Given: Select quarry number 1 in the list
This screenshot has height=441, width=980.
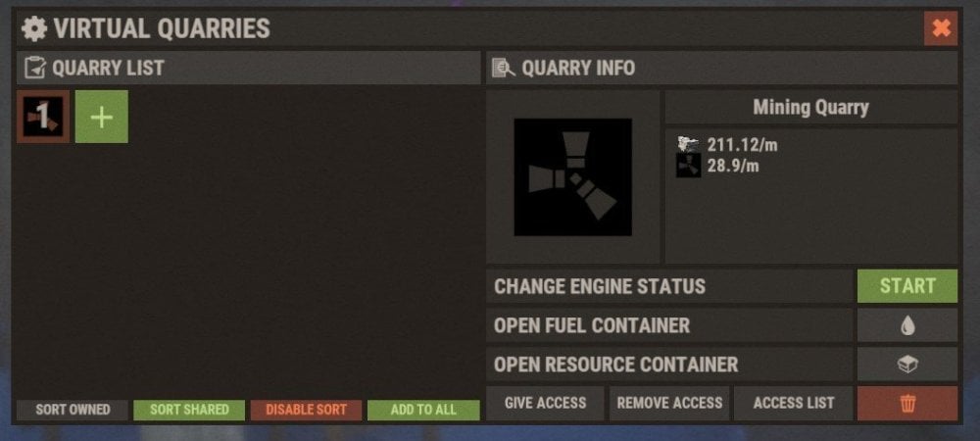Looking at the screenshot, I should [x=43, y=117].
